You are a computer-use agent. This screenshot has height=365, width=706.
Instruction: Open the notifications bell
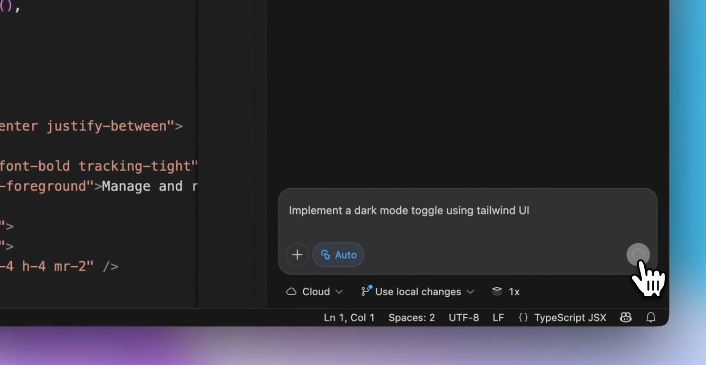click(651, 318)
